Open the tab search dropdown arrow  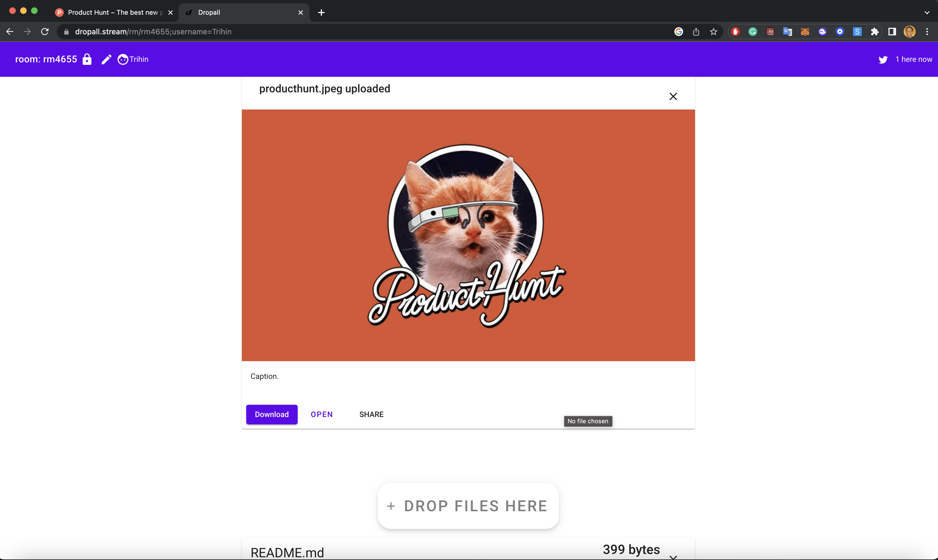pos(927,13)
